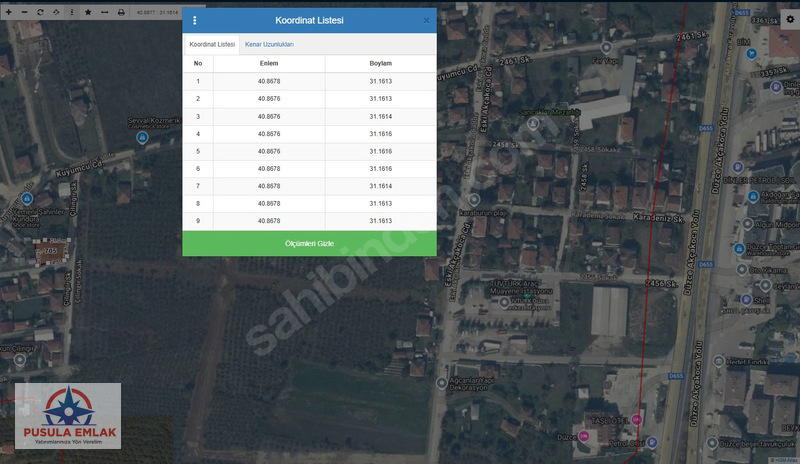
Task: Click the BİM store map marker
Action: (752, 52)
